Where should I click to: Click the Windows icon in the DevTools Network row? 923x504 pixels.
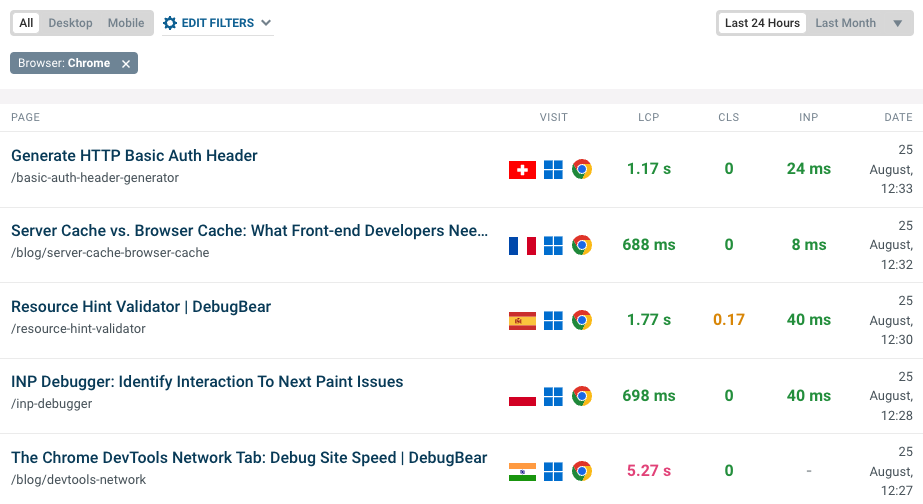tap(553, 472)
